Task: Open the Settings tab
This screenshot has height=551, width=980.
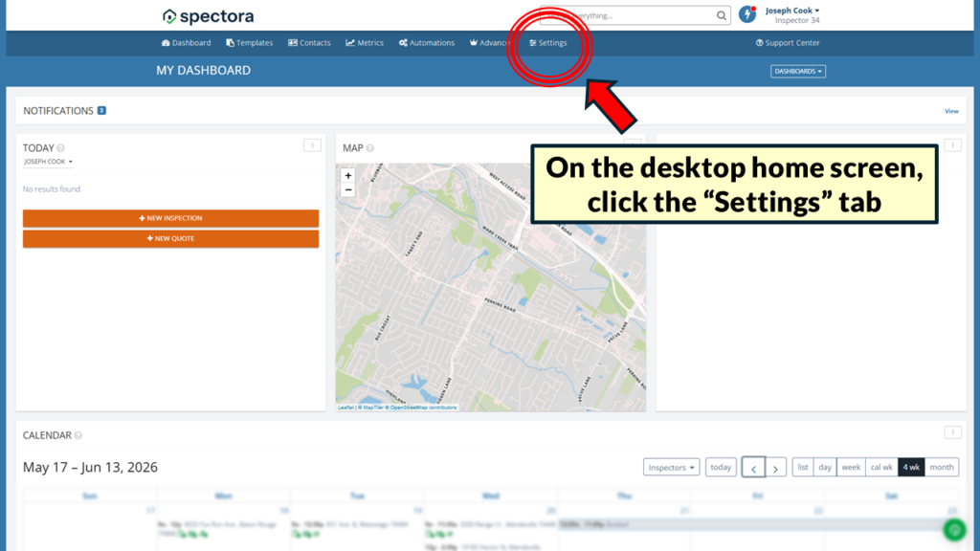Action: click(x=548, y=43)
